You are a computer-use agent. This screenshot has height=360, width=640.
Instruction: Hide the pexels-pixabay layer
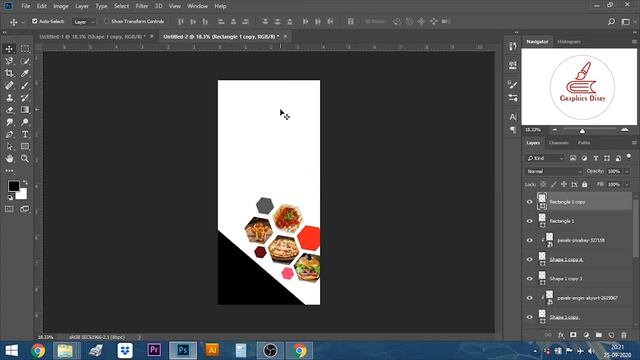tap(529, 240)
